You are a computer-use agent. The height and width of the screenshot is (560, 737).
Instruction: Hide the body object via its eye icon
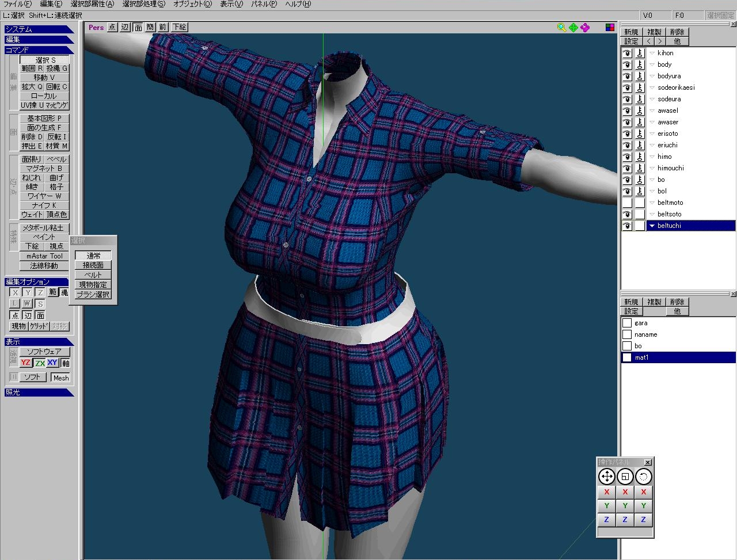[627, 64]
